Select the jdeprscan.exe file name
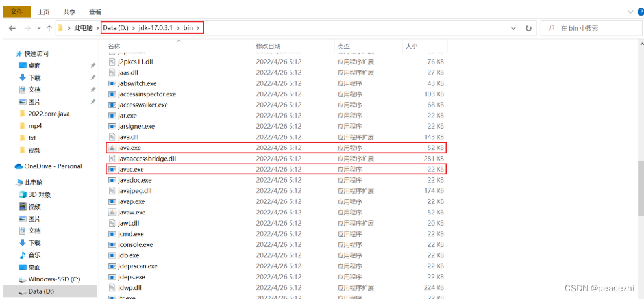Viewport: 644px width, 299px height. pyautogui.click(x=138, y=266)
